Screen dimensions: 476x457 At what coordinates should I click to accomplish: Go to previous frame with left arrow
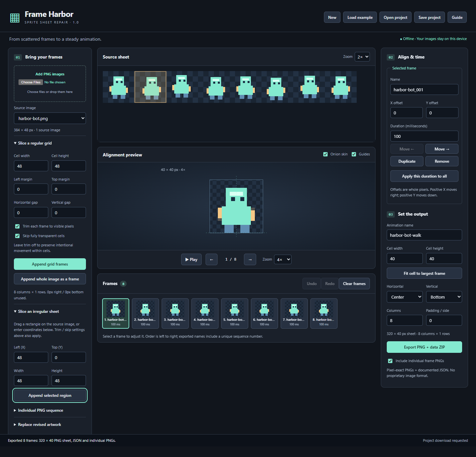coord(212,260)
